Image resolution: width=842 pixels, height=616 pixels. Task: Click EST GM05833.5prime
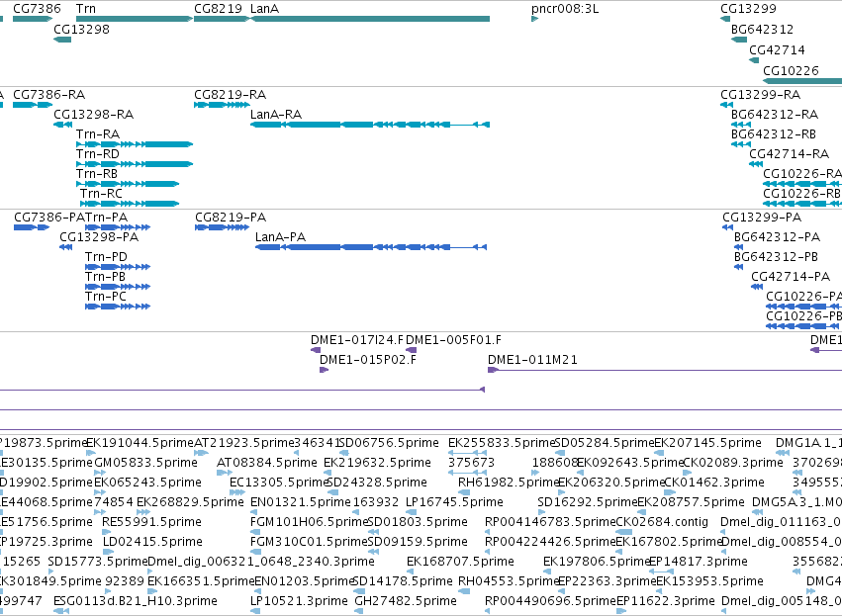[100, 474]
